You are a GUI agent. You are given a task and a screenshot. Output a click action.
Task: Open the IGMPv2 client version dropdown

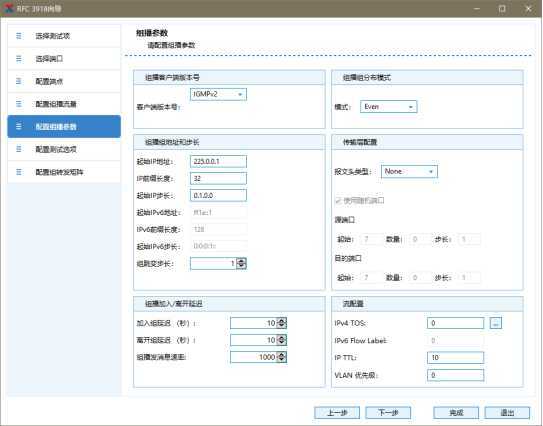[x=219, y=94]
